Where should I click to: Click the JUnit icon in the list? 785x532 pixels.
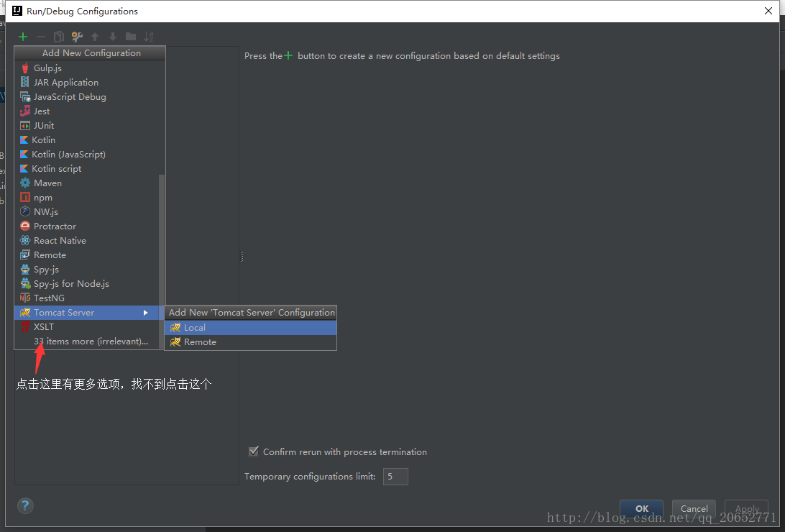25,126
